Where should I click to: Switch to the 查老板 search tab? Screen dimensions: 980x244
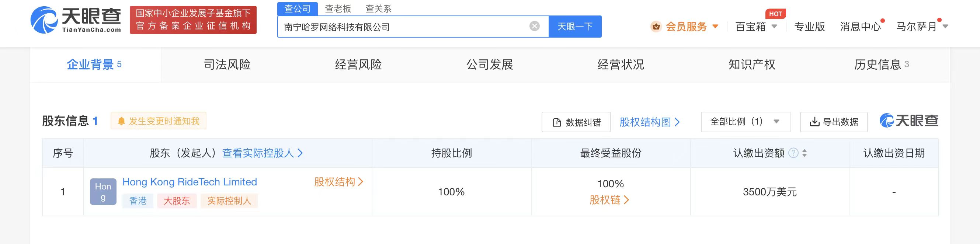(x=338, y=9)
